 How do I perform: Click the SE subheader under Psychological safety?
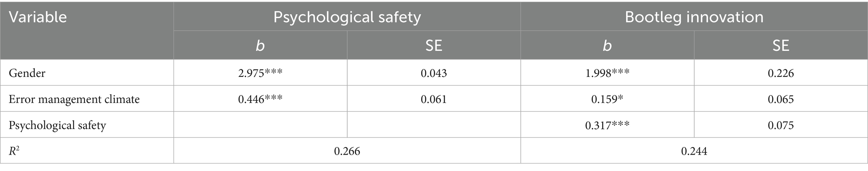click(434, 46)
